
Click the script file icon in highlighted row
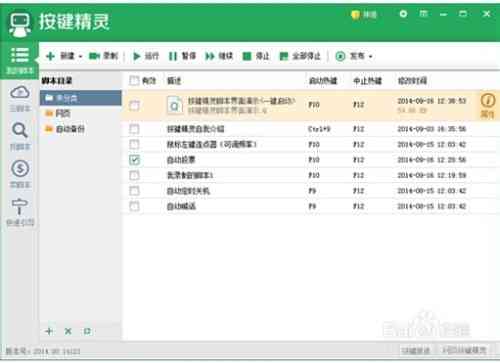pyautogui.click(x=175, y=105)
